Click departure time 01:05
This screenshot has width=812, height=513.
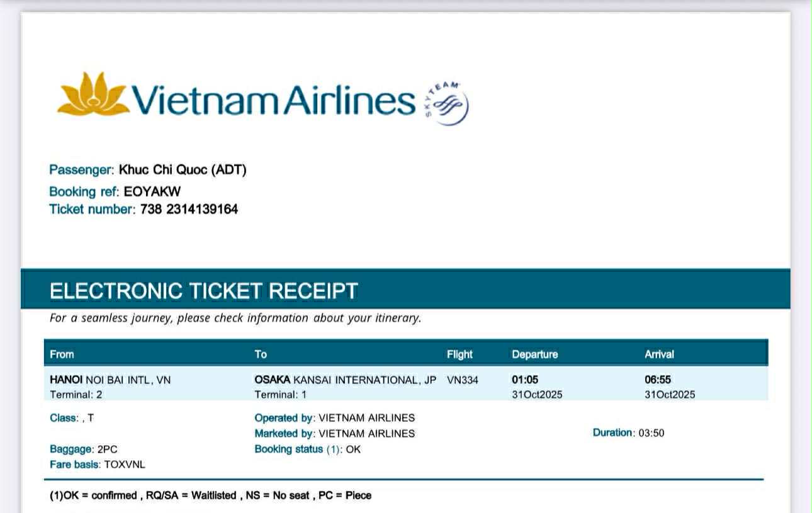pyautogui.click(x=525, y=380)
